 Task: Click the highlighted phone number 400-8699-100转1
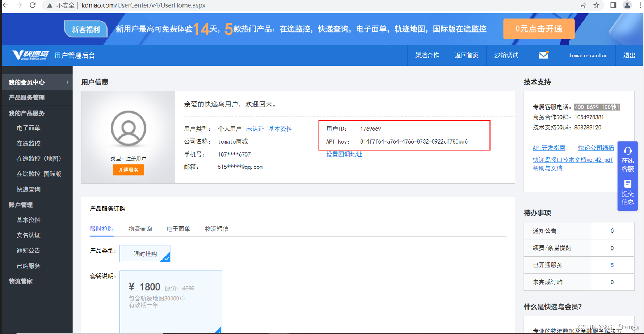(597, 107)
